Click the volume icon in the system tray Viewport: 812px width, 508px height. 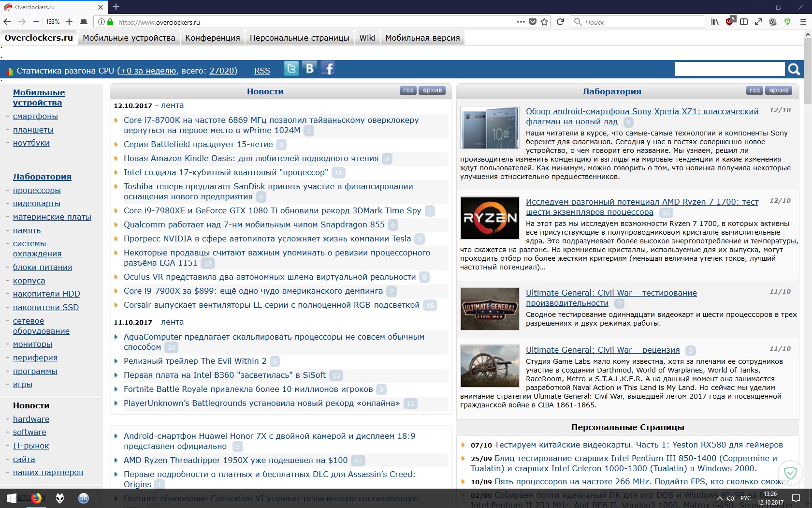(731, 498)
